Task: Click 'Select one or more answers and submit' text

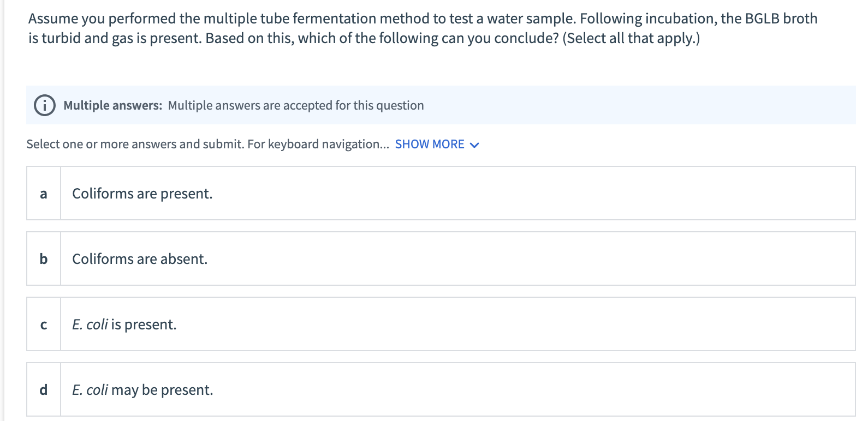Action: pos(135,145)
